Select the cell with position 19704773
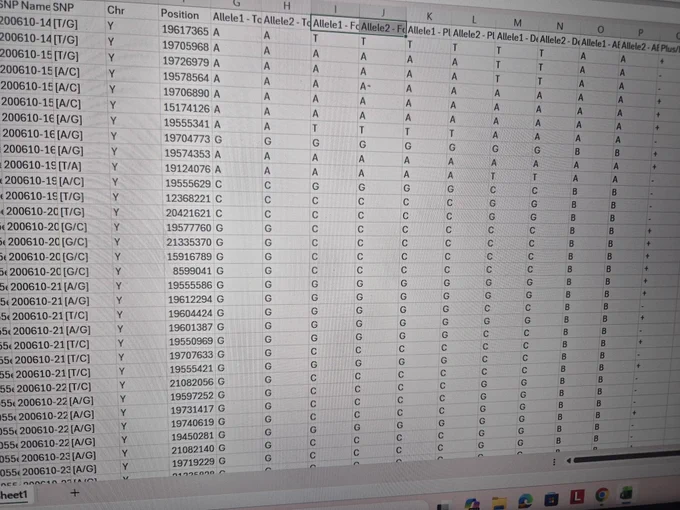680x510 pixels. coord(187,138)
